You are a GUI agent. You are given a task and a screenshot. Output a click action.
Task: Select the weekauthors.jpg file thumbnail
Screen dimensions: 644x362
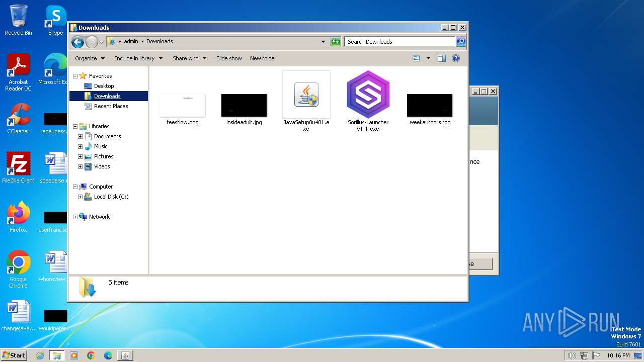coord(430,105)
